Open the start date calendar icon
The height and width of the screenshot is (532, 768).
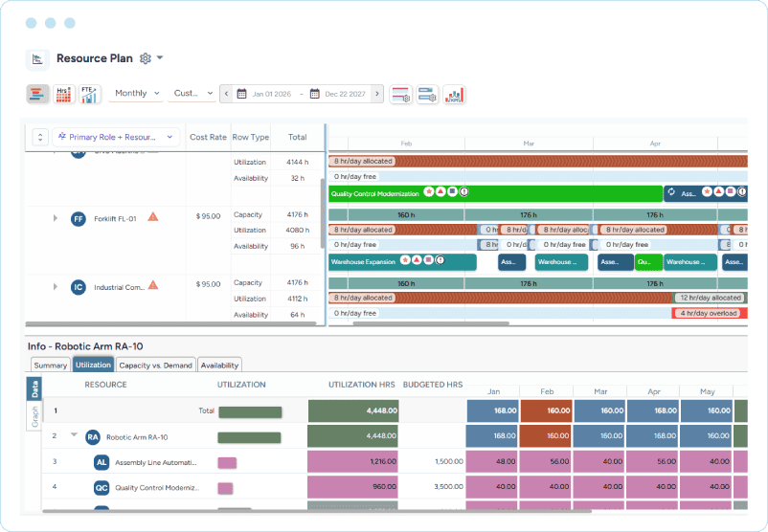tap(241, 94)
